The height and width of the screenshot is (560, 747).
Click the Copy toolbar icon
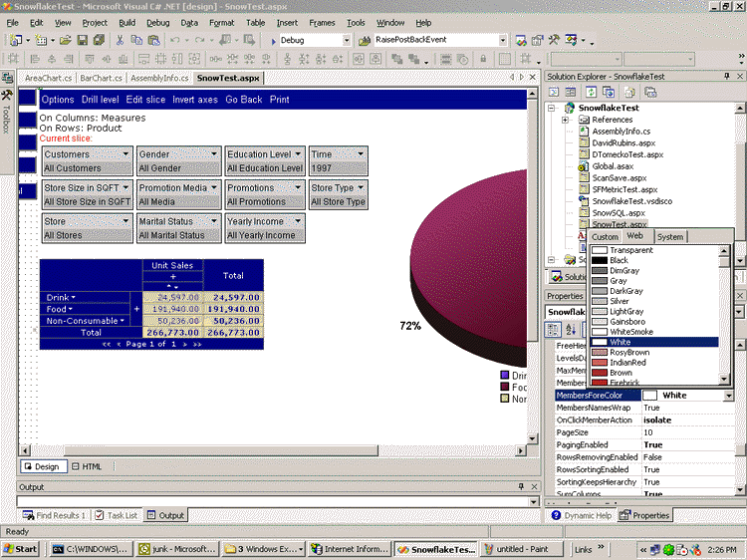(136, 41)
